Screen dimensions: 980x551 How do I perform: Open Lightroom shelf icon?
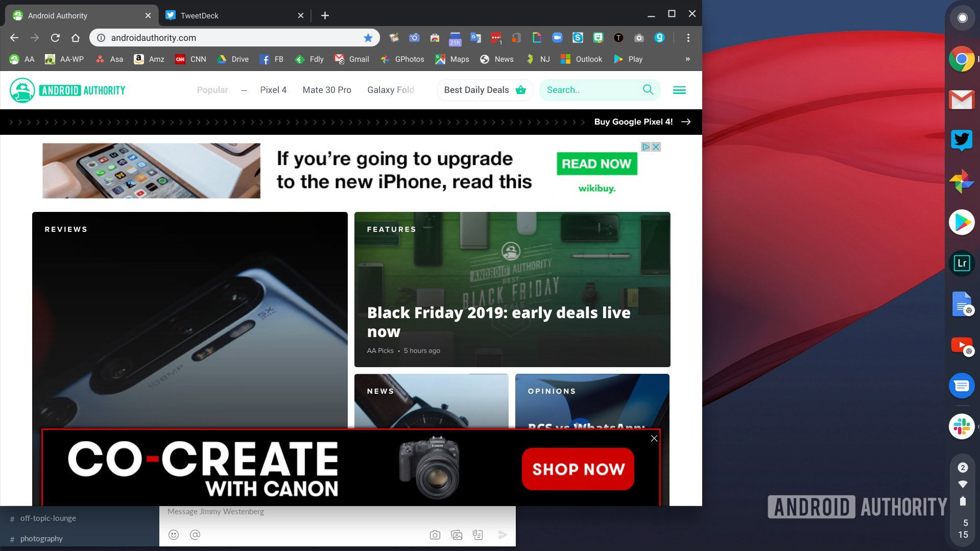coord(962,263)
